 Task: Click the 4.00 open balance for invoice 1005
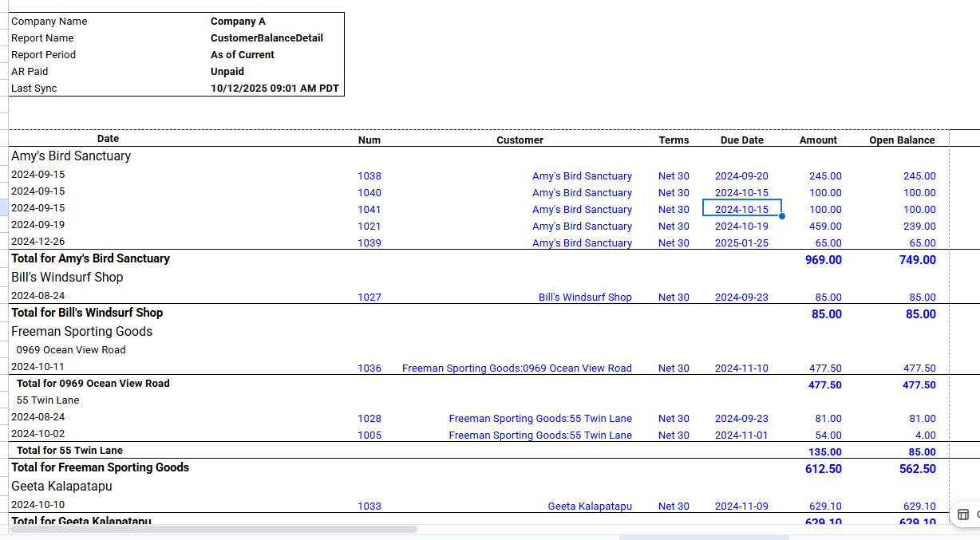[x=926, y=436]
